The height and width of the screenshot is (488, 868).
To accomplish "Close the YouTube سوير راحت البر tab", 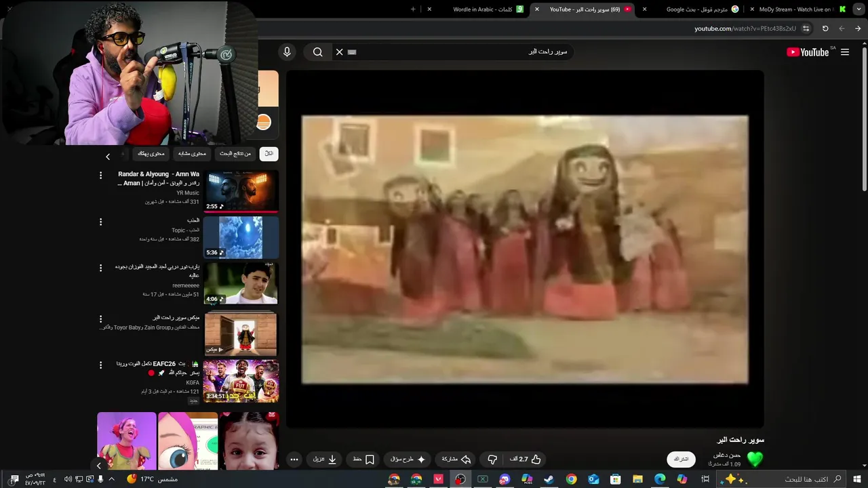I will [x=536, y=9].
